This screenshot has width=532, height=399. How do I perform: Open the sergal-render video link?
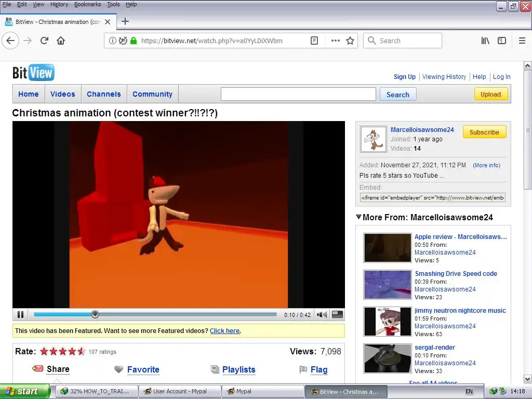[435, 347]
